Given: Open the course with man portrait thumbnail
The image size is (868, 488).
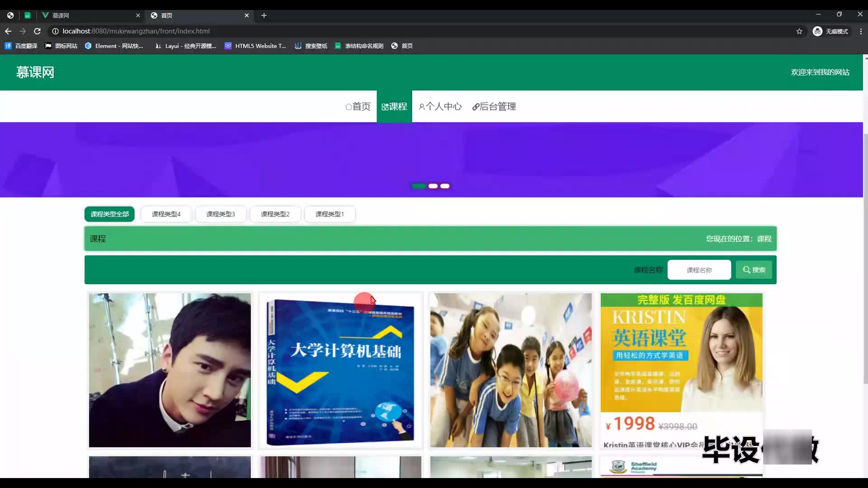Looking at the screenshot, I should (x=170, y=371).
